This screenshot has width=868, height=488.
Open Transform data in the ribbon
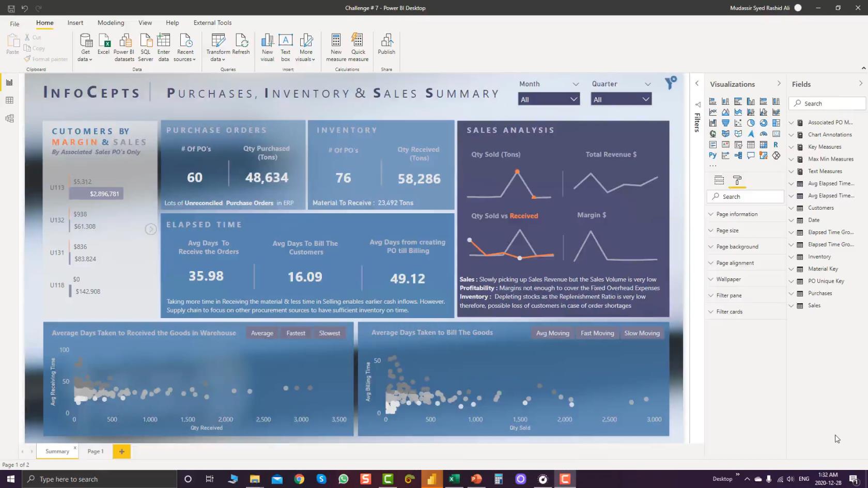[x=218, y=47]
